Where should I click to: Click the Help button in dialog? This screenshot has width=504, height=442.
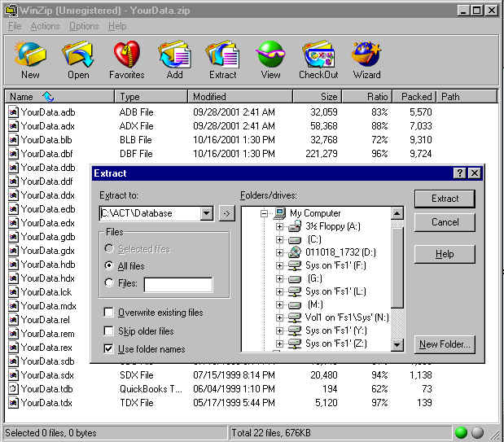point(445,254)
